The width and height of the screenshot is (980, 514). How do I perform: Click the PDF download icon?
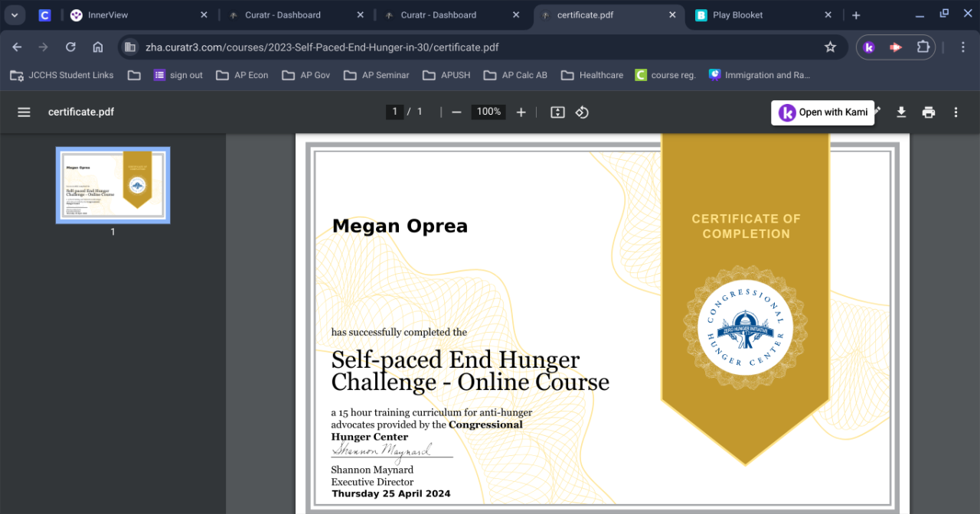(x=901, y=112)
